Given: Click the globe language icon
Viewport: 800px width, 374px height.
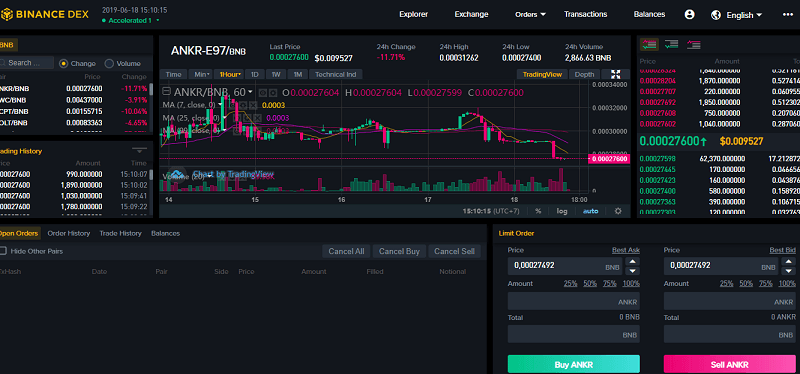Looking at the screenshot, I should 716,15.
